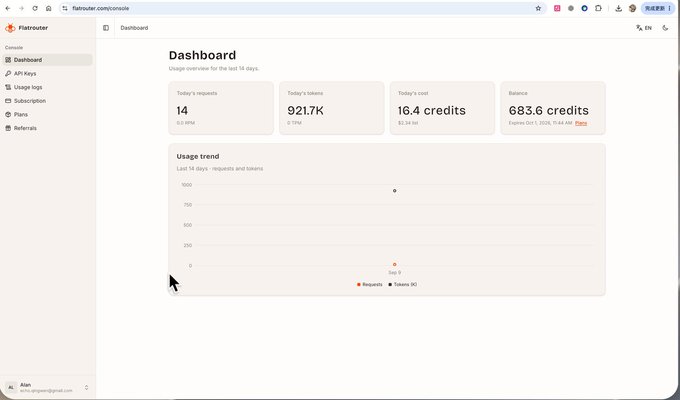Viewport: 680px width, 400px height.
Task: Open the browser downloads icon
Action: (x=618, y=8)
